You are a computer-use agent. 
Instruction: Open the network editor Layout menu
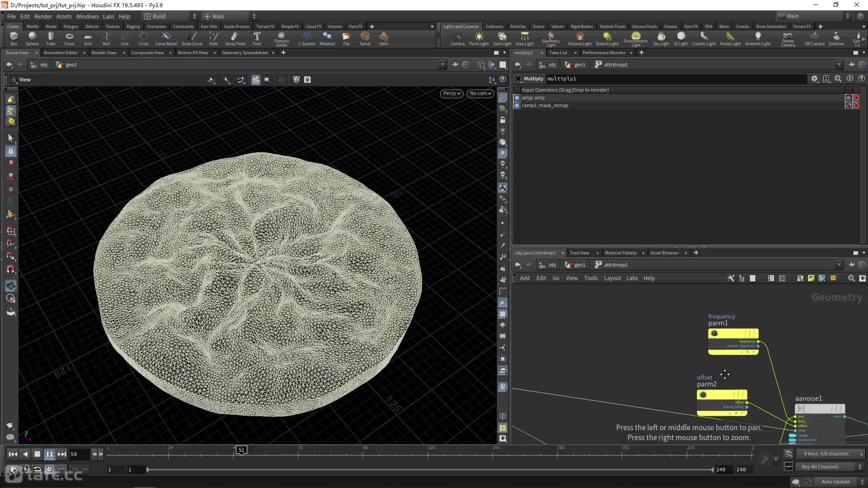612,278
